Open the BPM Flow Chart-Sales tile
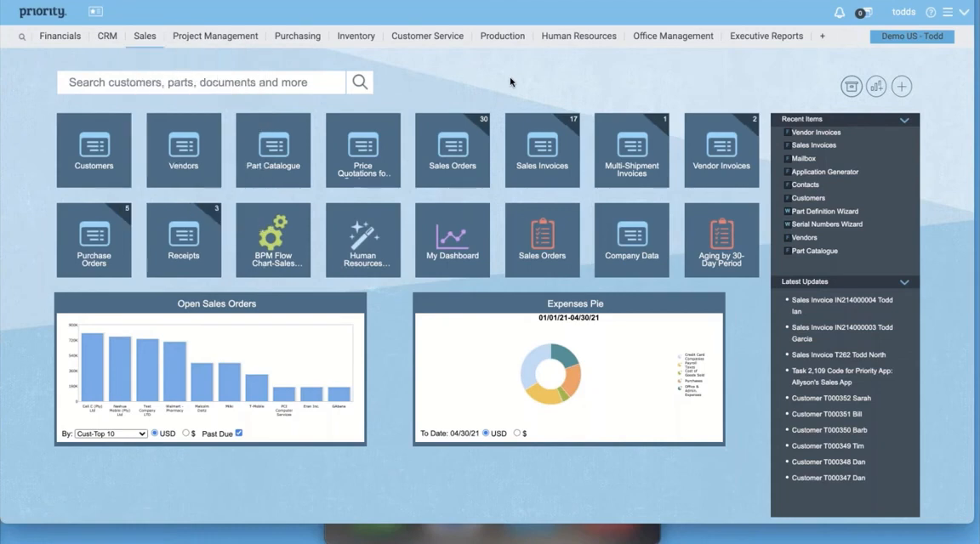 click(273, 240)
